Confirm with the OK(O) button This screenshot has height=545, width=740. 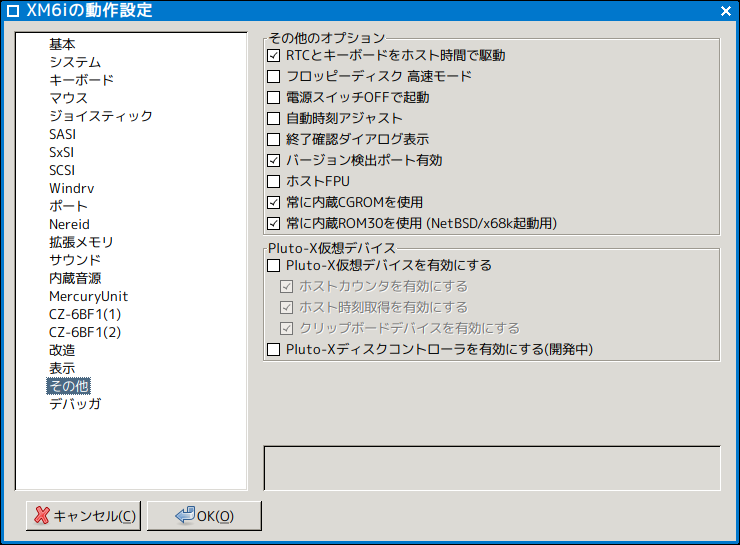click(x=204, y=516)
